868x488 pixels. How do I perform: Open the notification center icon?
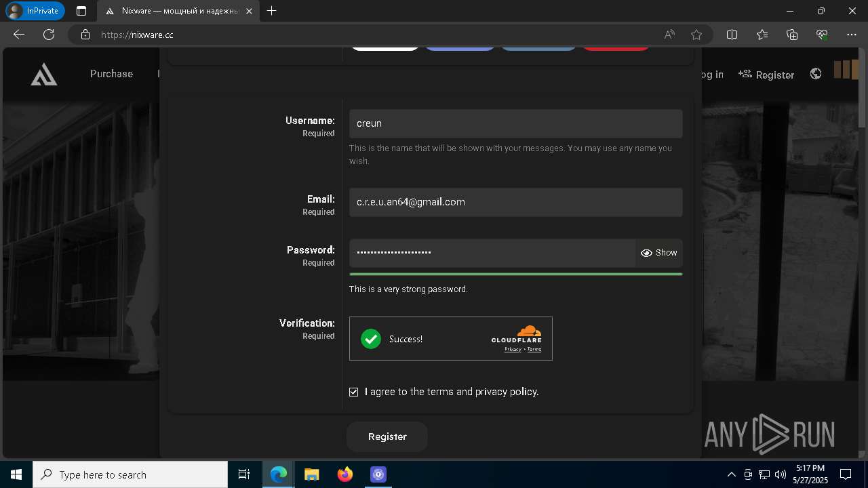[846, 474]
